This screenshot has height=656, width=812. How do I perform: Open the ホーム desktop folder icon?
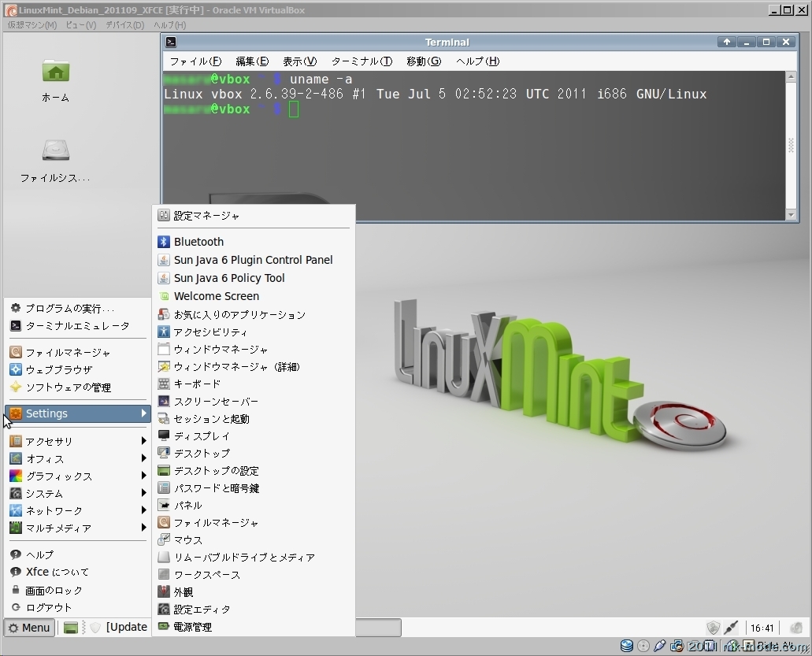tap(55, 72)
